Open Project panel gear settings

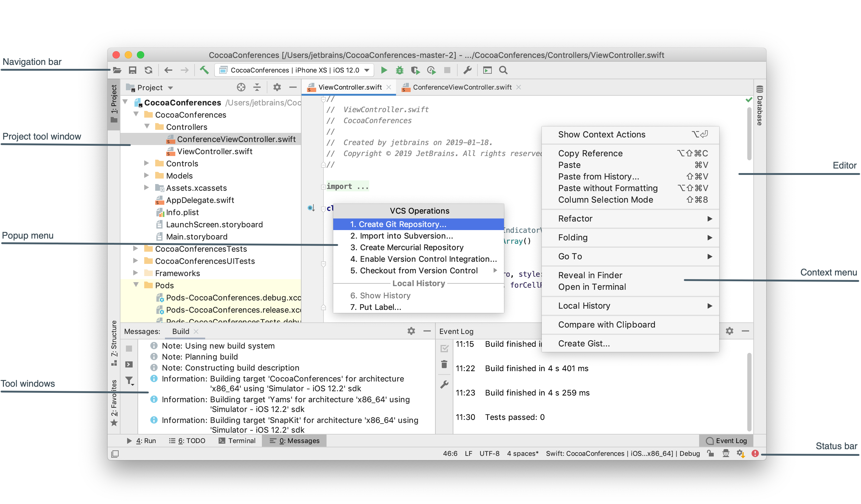277,87
